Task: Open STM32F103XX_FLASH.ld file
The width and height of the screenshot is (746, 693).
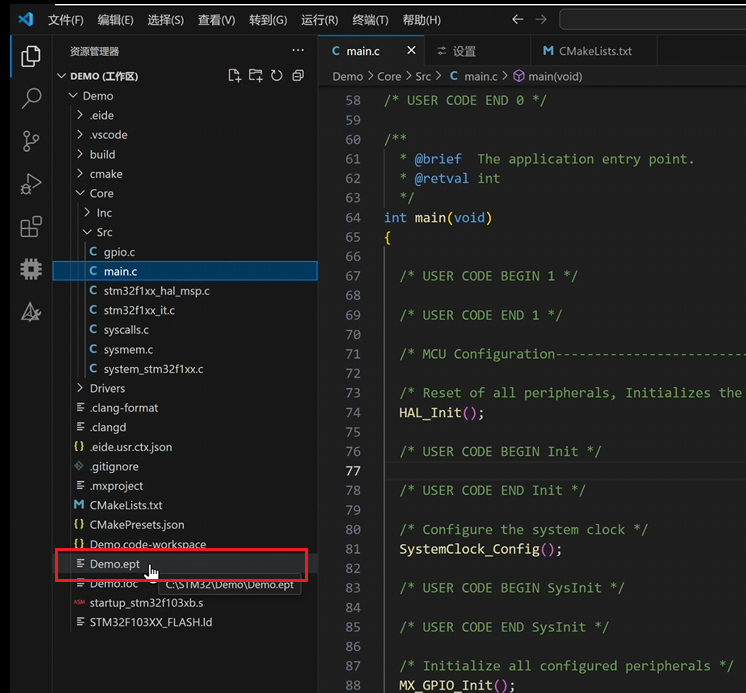Action: coord(151,622)
